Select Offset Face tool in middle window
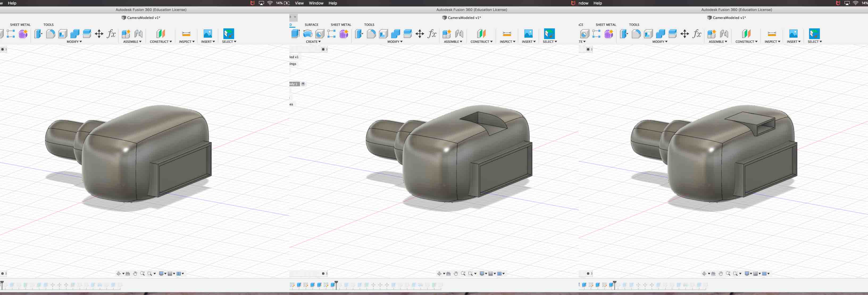 (x=408, y=34)
